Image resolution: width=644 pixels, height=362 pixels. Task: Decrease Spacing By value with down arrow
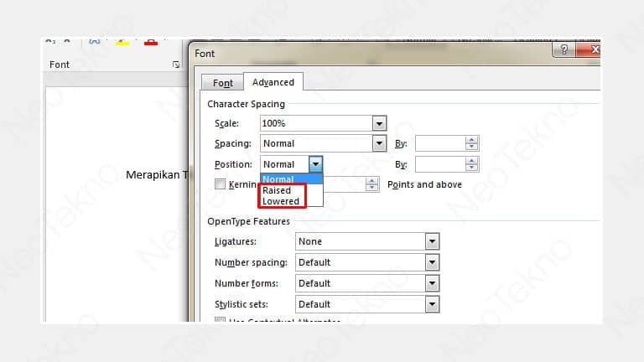pyautogui.click(x=471, y=147)
